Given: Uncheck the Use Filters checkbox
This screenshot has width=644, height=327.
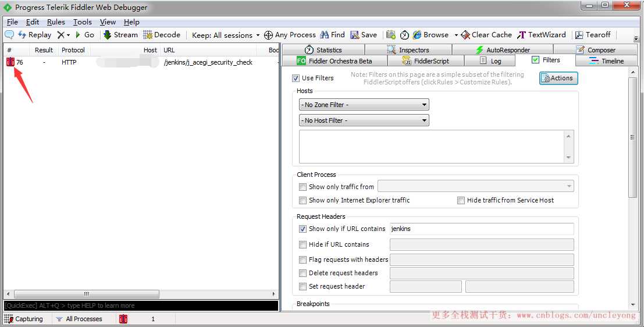Looking at the screenshot, I should coord(296,78).
